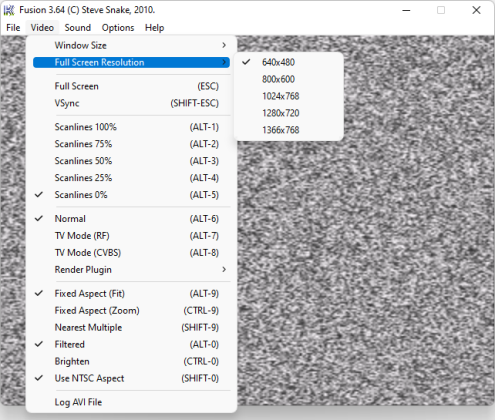
Task: Select Fixed Aspect (Zoom) mode
Action: (131, 311)
